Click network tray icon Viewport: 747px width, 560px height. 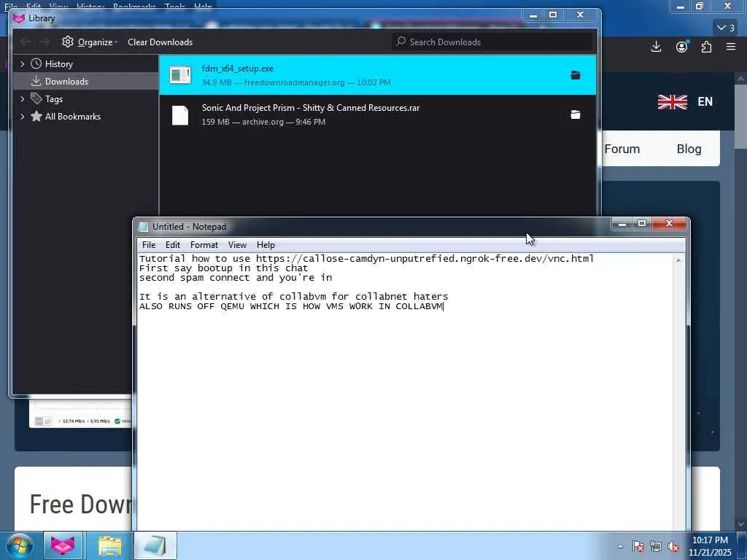(656, 546)
